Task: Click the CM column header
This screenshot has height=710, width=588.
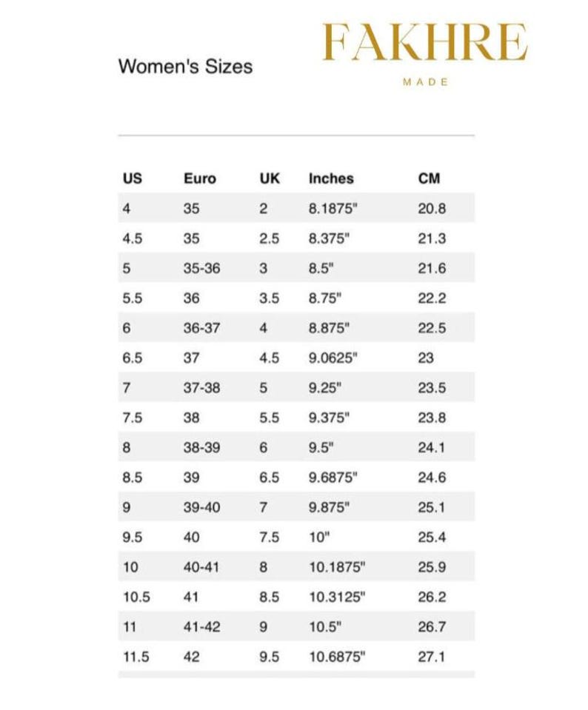Action: [x=429, y=178]
